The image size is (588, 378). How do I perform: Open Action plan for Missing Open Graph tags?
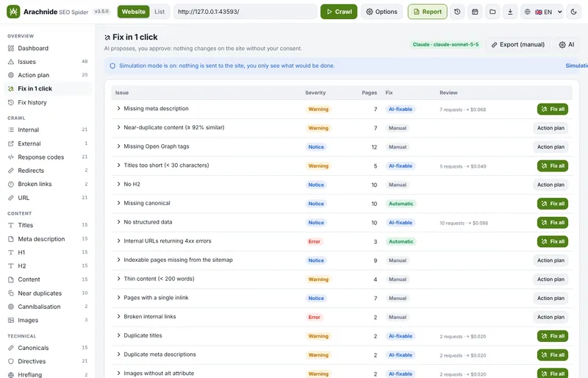[551, 147]
